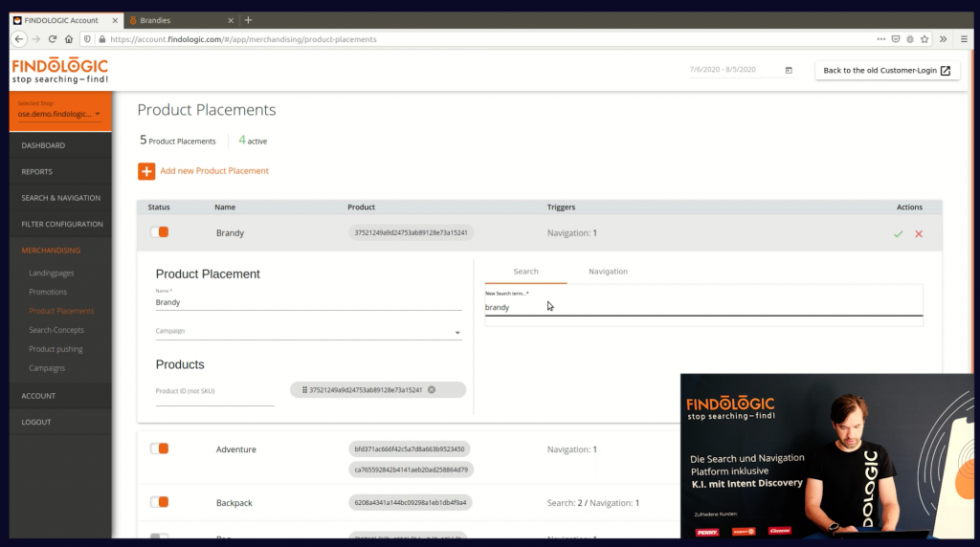Click the toolbar overflow chevrons icon
The image size is (980, 547).
(x=943, y=38)
